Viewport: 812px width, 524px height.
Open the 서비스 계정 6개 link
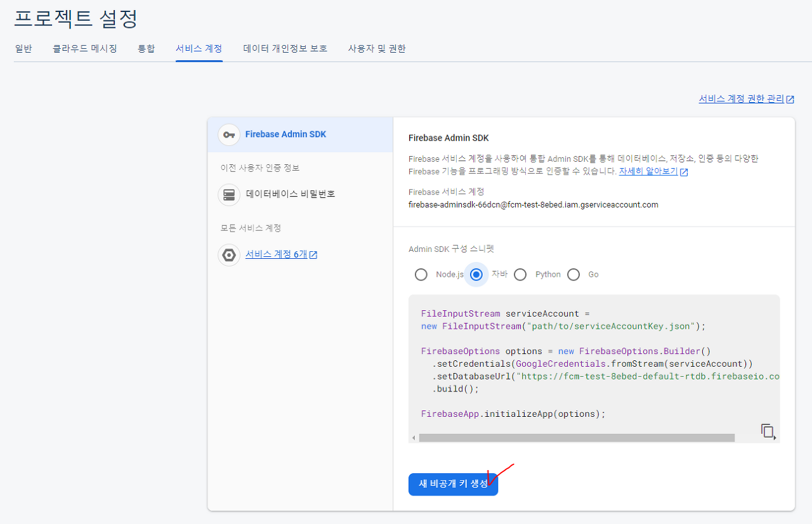pyautogui.click(x=277, y=254)
